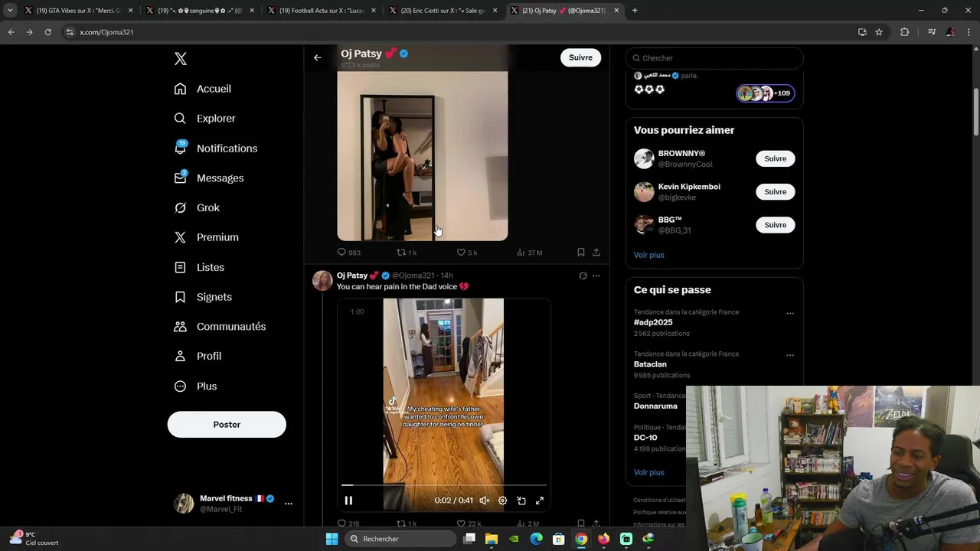The width and height of the screenshot is (980, 551).
Task: Click the Grok icon on Dad voice post
Action: point(583,275)
